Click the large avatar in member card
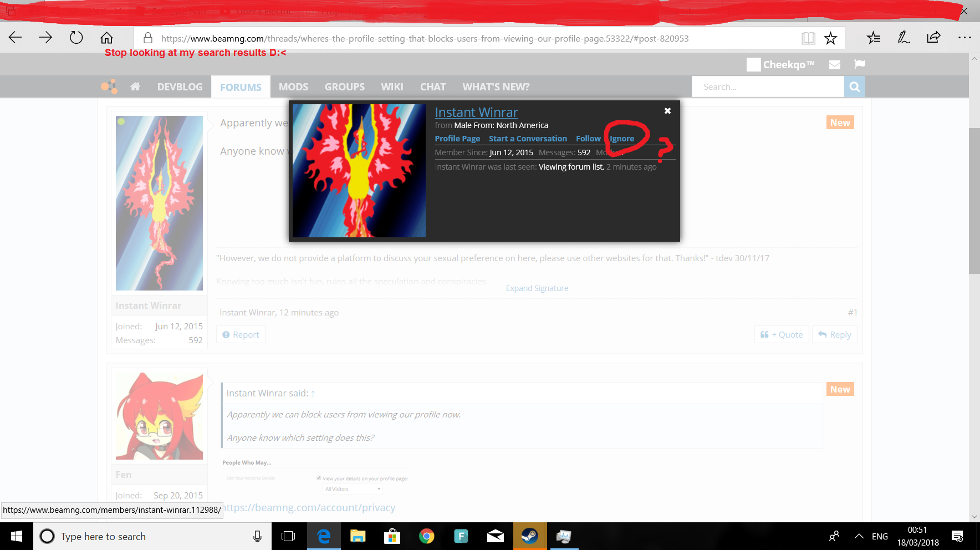 (x=359, y=171)
